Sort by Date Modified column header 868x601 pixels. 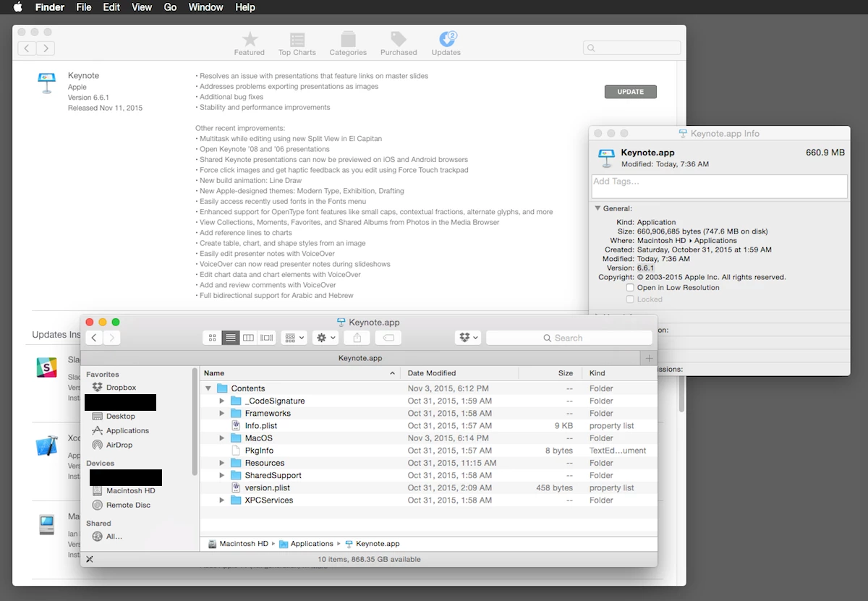pos(459,373)
